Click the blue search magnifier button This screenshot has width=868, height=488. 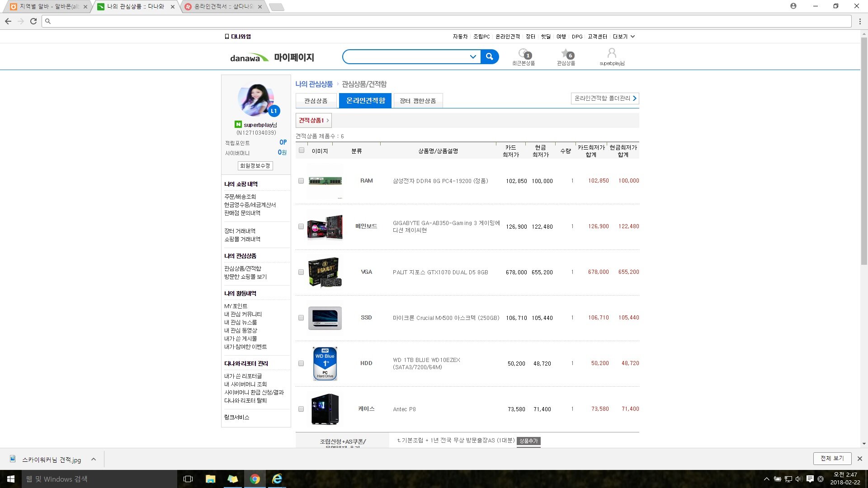point(490,57)
